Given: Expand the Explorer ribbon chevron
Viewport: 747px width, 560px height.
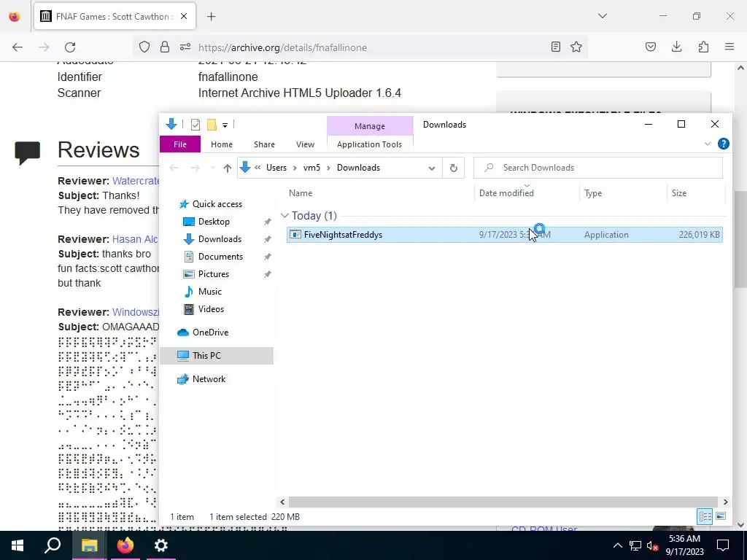Looking at the screenshot, I should tap(708, 144).
